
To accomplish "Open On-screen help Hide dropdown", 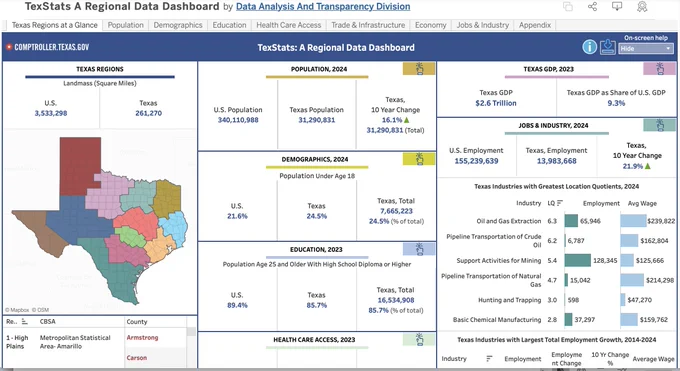I will coord(646,49).
